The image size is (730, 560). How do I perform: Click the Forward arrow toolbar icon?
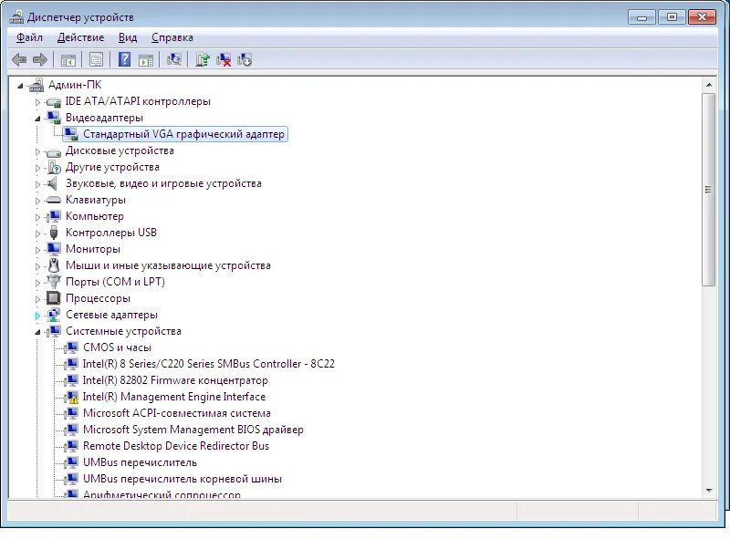click(40, 59)
